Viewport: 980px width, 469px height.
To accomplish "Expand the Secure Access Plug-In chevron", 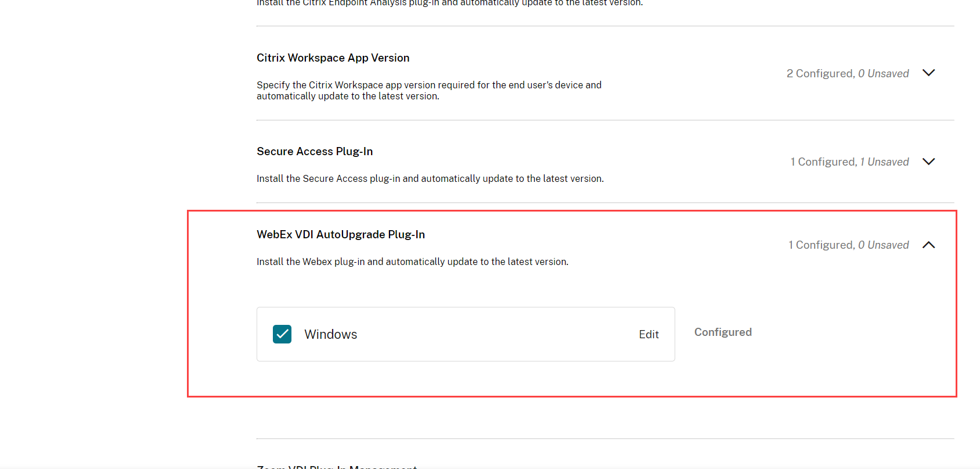I will tap(928, 162).
